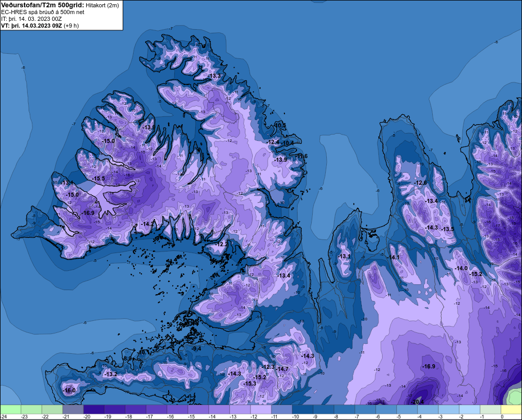This screenshot has width=522, height=420.
Task: Click the title "Veðurstofan/T2m 500grid:" in header box
Action: [x=42, y=5]
